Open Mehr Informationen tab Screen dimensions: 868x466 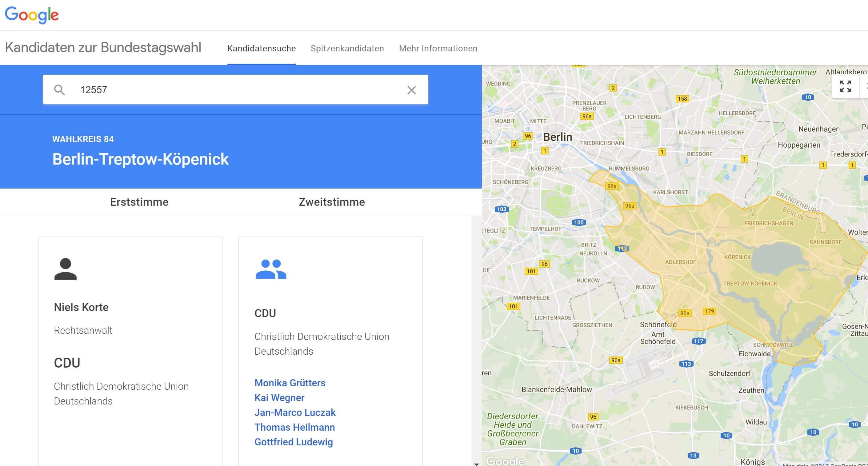pyautogui.click(x=438, y=49)
